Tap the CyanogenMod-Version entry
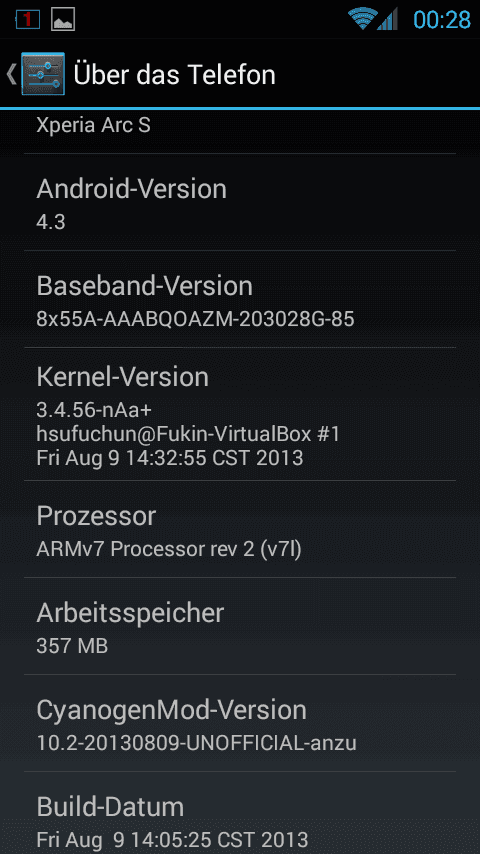The image size is (480, 854). pyautogui.click(x=240, y=723)
